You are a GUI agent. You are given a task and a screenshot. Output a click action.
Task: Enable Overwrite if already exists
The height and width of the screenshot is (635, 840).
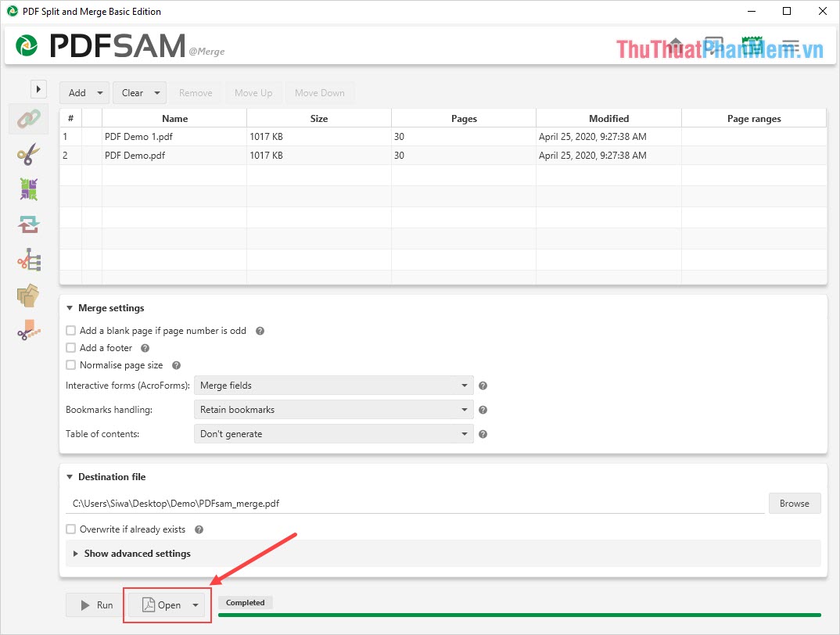(70, 529)
